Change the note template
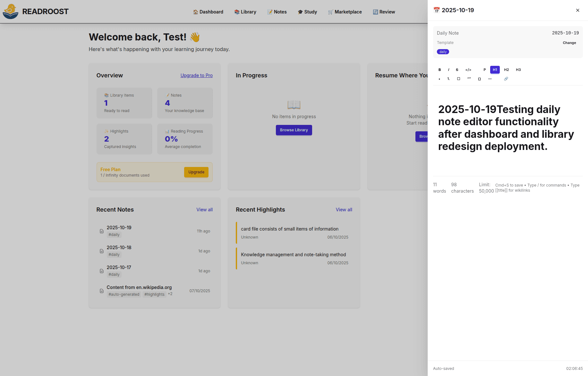 click(x=569, y=43)
